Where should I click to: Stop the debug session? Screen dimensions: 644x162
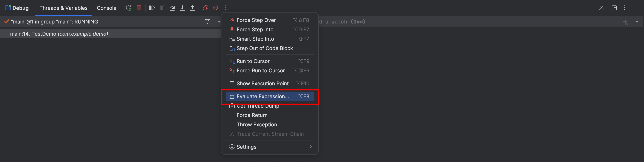point(139,8)
